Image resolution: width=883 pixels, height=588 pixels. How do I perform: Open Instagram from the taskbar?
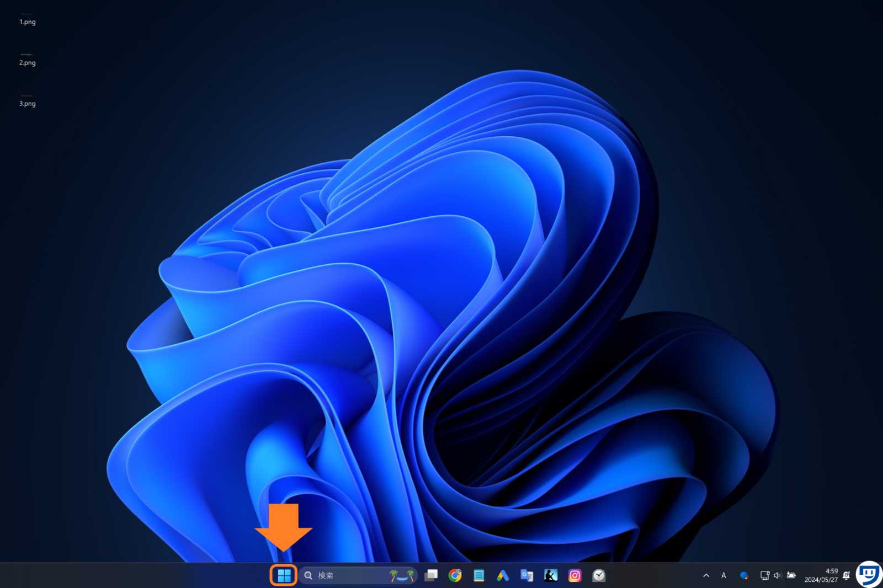(574, 575)
